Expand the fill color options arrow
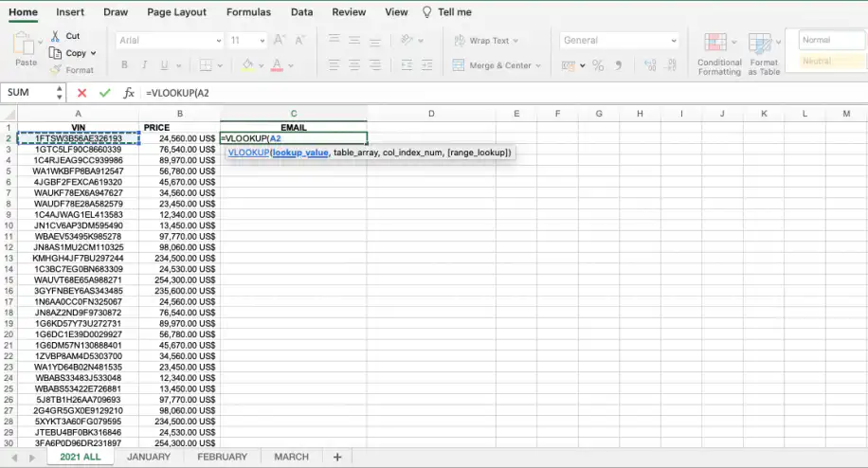The width and height of the screenshot is (868, 468). 262,65
